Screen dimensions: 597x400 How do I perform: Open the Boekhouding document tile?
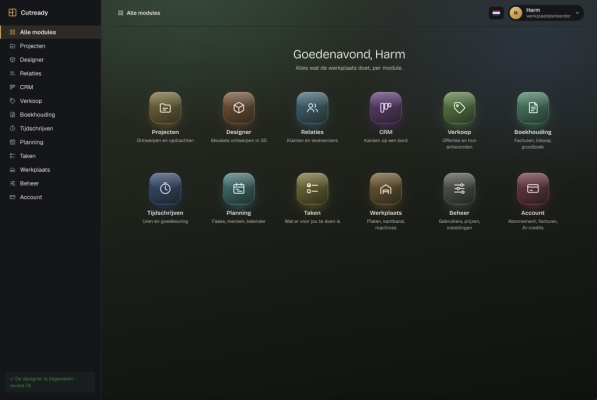coord(533,108)
